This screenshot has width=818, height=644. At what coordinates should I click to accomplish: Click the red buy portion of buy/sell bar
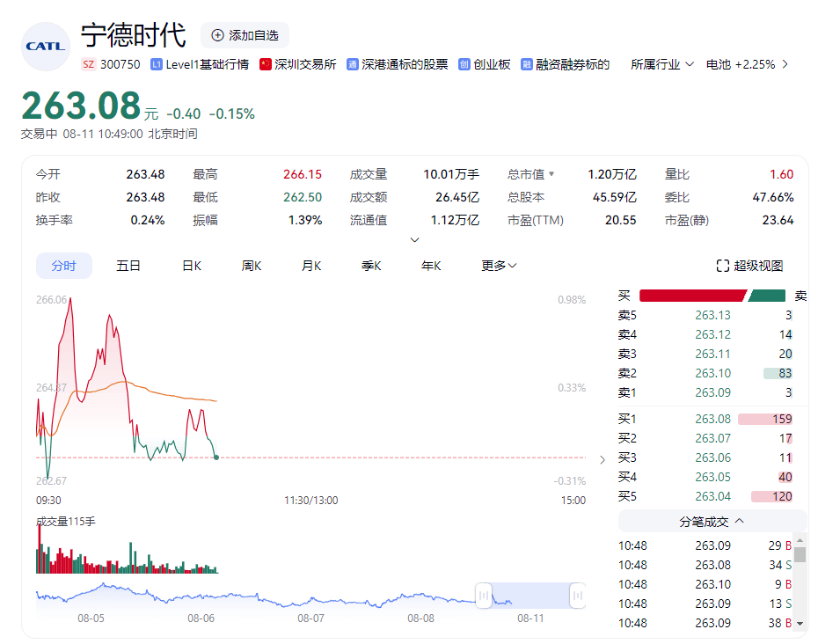point(693,296)
